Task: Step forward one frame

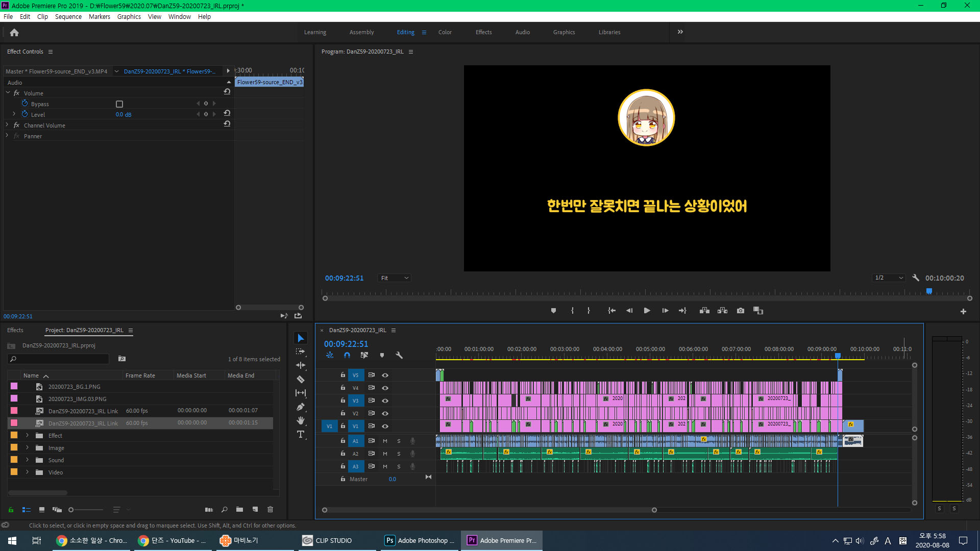Action: coord(665,311)
